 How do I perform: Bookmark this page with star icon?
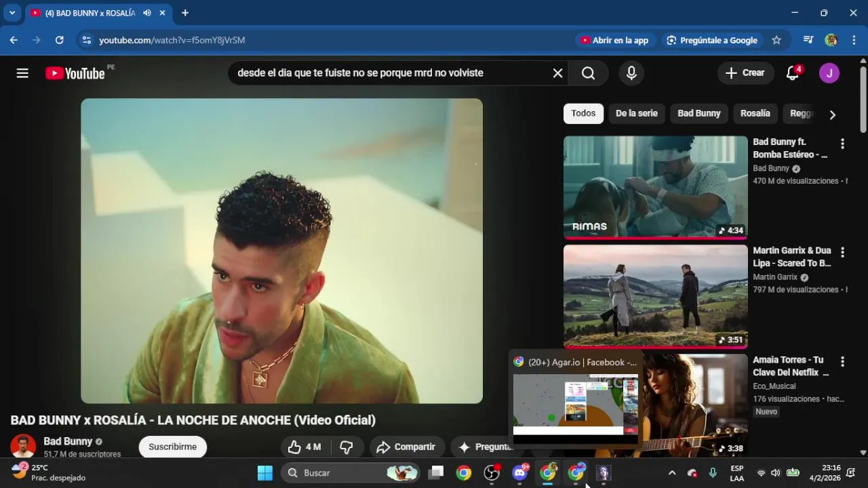[776, 40]
